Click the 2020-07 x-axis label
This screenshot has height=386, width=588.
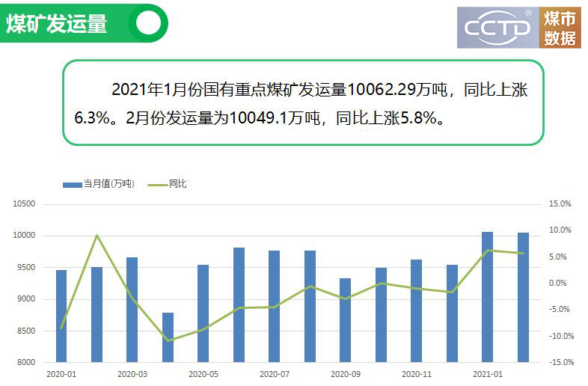point(274,373)
